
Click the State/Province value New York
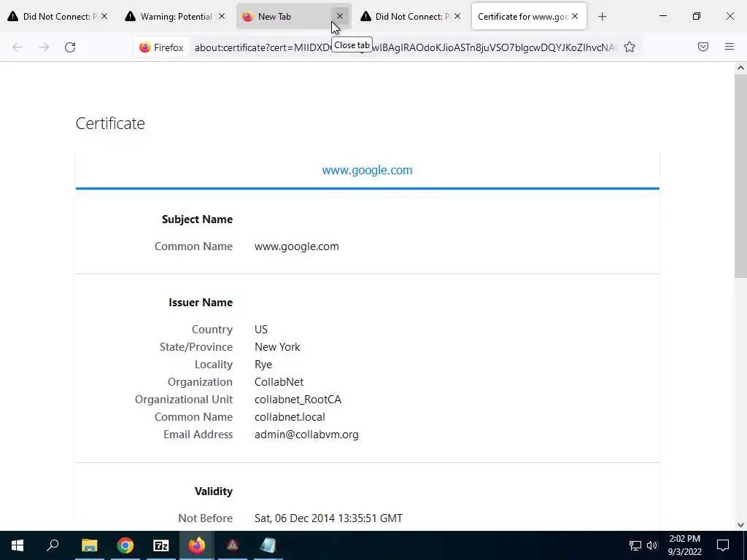[277, 347]
